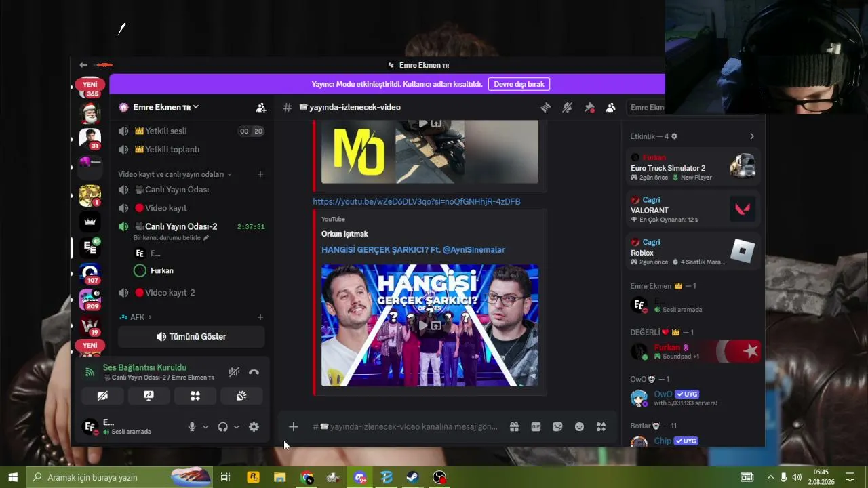The height and width of the screenshot is (488, 868).
Task: Toggle noise suppression in voice panel
Action: click(234, 371)
